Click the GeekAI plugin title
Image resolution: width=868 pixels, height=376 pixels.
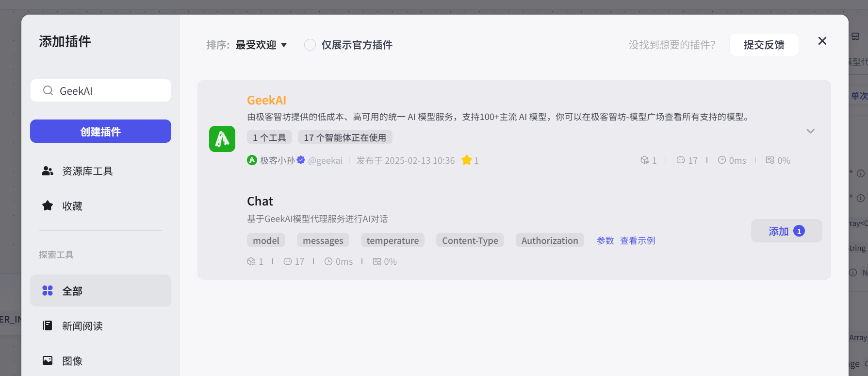(266, 100)
